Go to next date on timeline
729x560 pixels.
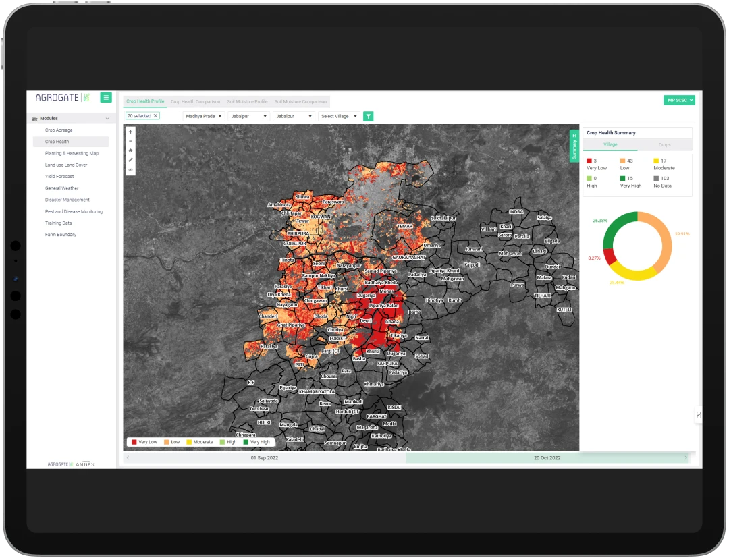pyautogui.click(x=686, y=457)
